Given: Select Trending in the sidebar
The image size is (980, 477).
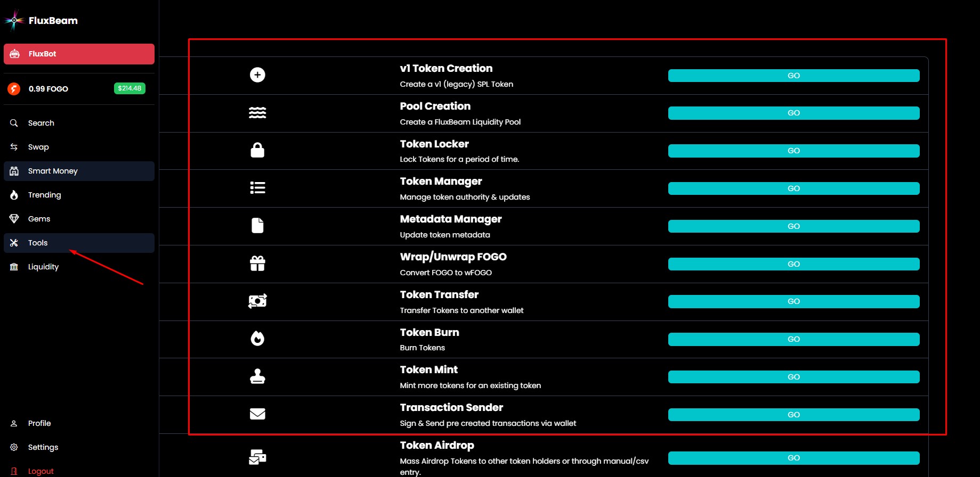Looking at the screenshot, I should pyautogui.click(x=44, y=195).
